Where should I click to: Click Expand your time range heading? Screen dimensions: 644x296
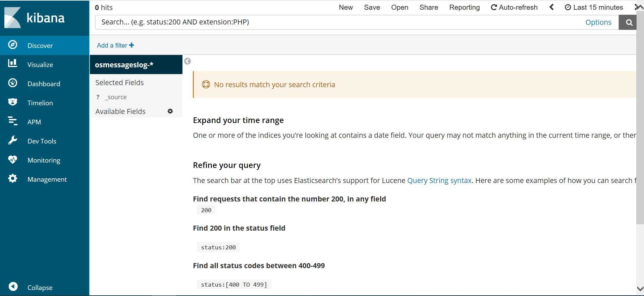click(238, 120)
